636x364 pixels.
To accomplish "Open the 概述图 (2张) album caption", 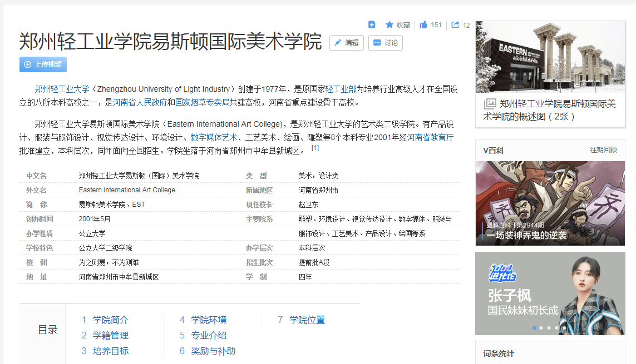I will pos(550,110).
